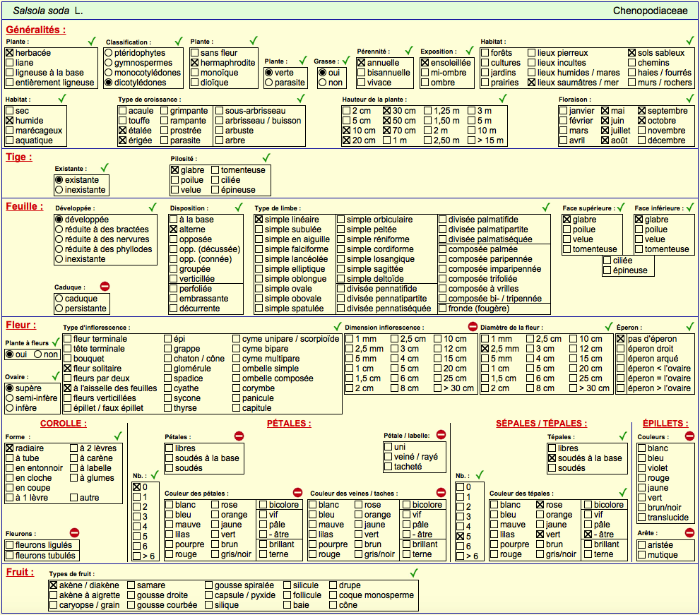Click the red minus icon beside Fleurons
Image resolution: width=700 pixels, height=615 pixels.
click(75, 532)
